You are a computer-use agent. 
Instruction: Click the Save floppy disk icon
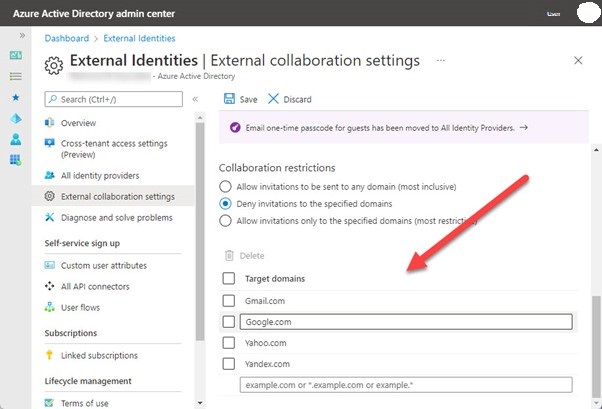pyautogui.click(x=229, y=99)
